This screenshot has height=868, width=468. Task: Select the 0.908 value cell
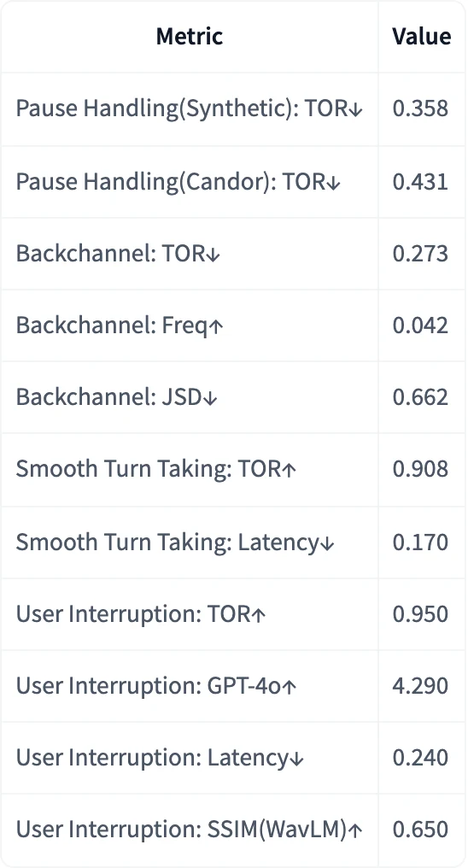click(x=422, y=469)
